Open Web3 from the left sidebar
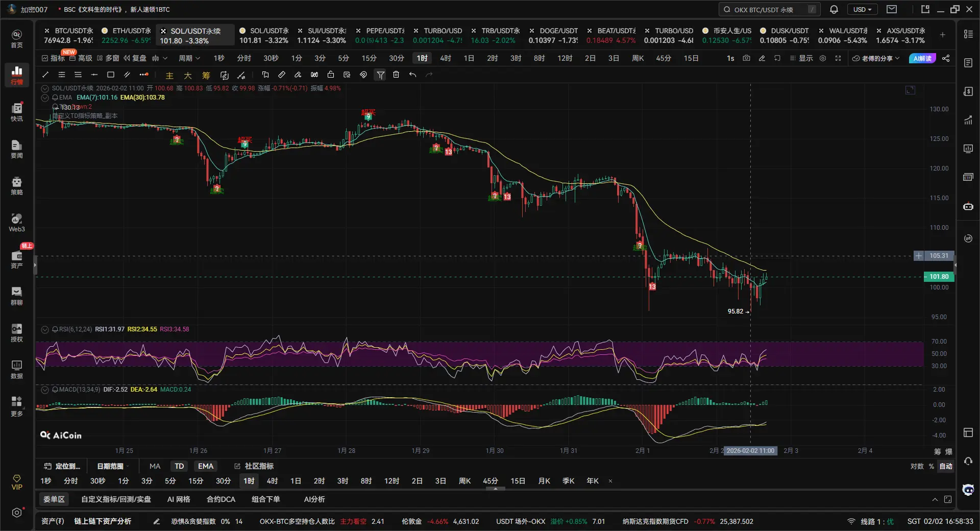 (17, 223)
